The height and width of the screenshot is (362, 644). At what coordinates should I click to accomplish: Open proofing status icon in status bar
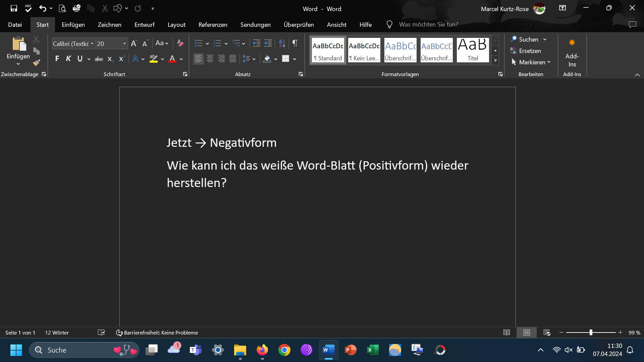pos(101,333)
